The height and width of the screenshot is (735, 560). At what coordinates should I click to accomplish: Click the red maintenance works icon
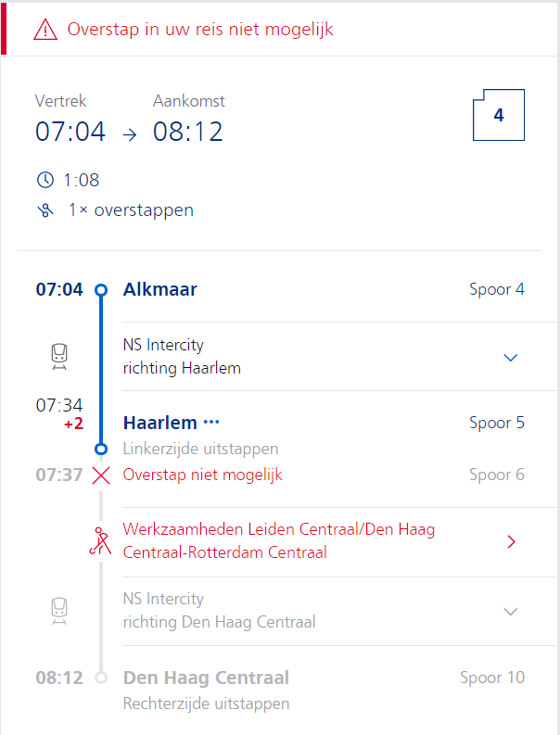(x=100, y=541)
